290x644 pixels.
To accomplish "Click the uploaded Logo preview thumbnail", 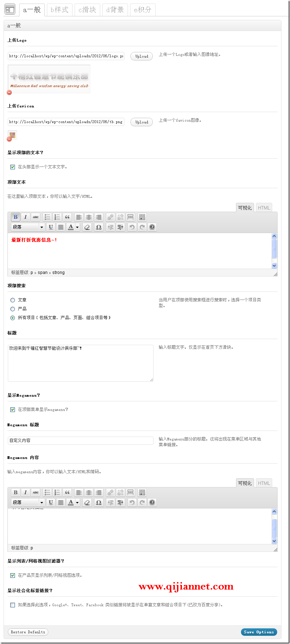I will pyautogui.click(x=49, y=79).
